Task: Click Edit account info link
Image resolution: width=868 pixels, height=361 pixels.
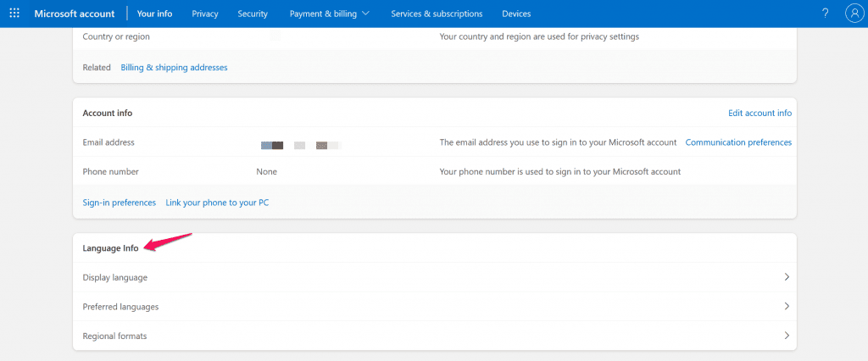Action: click(x=759, y=113)
